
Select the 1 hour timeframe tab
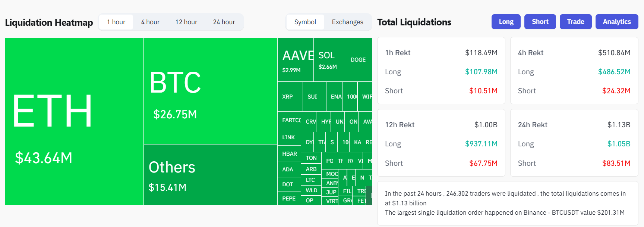coord(116,22)
